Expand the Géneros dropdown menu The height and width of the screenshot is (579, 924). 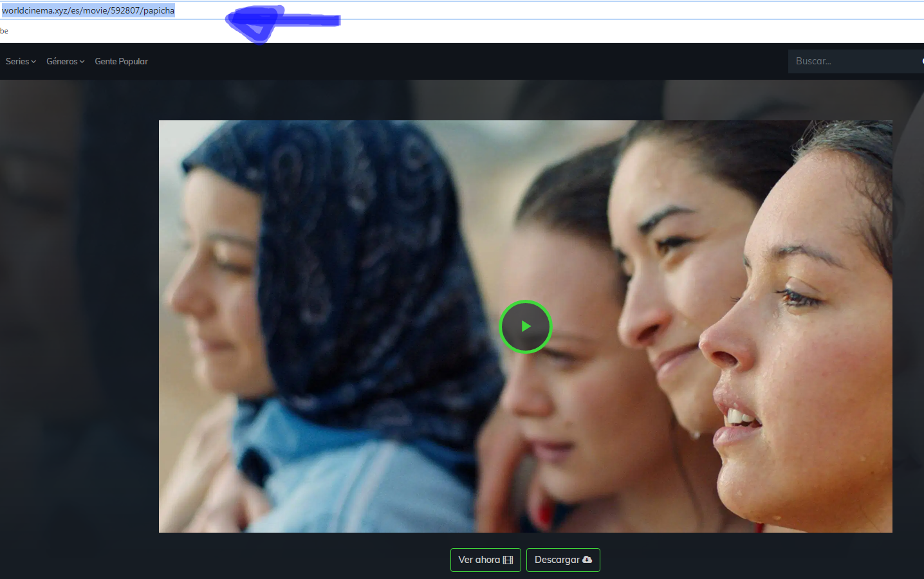pyautogui.click(x=66, y=62)
